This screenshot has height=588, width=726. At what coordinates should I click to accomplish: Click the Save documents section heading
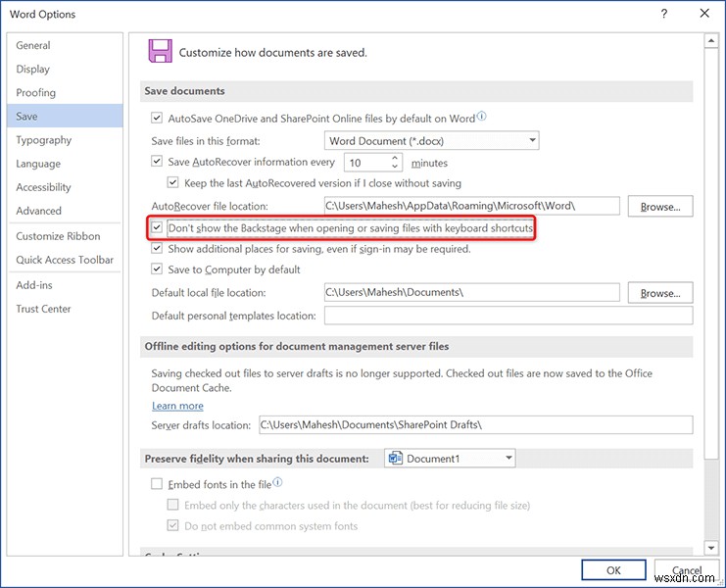[184, 91]
